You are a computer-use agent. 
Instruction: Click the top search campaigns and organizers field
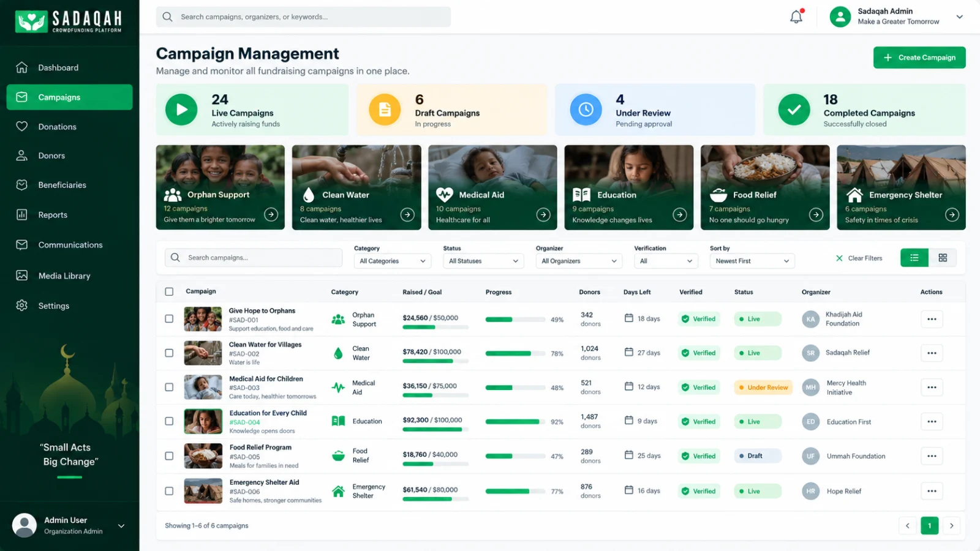click(303, 17)
